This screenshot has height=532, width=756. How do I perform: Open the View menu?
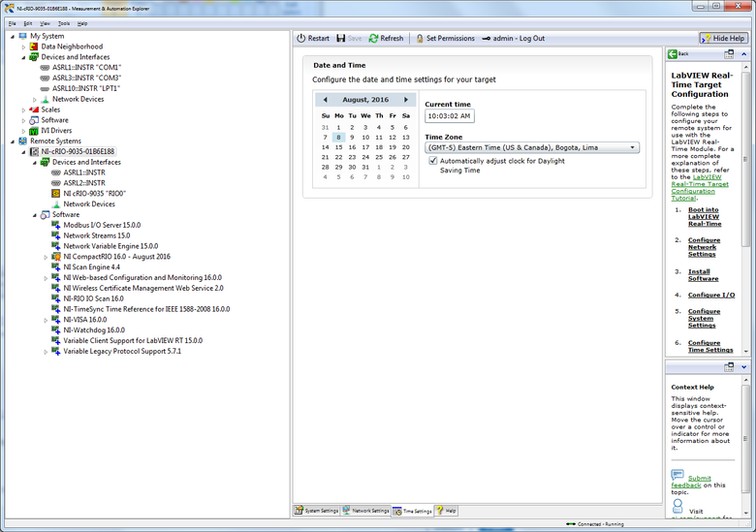pos(45,23)
